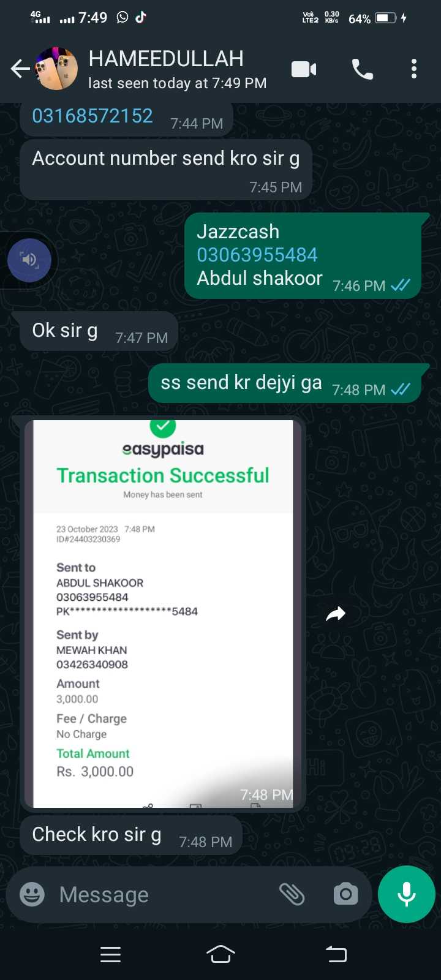Forward the easypaisa receipt image

tap(336, 614)
